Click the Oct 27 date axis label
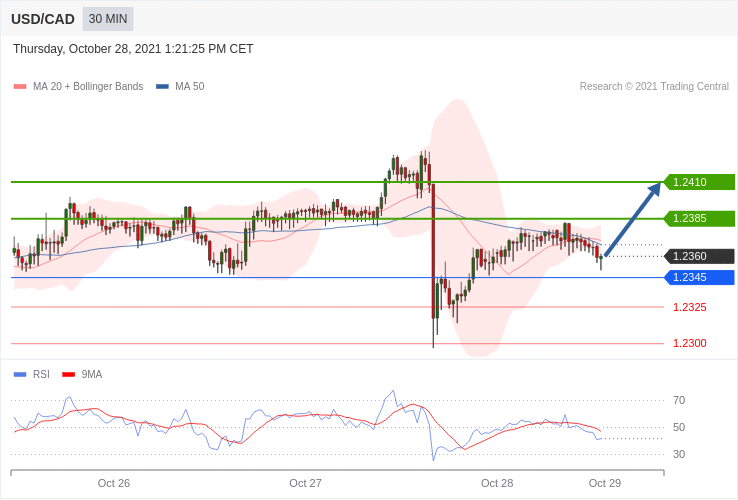This screenshot has width=738, height=500. (305, 484)
